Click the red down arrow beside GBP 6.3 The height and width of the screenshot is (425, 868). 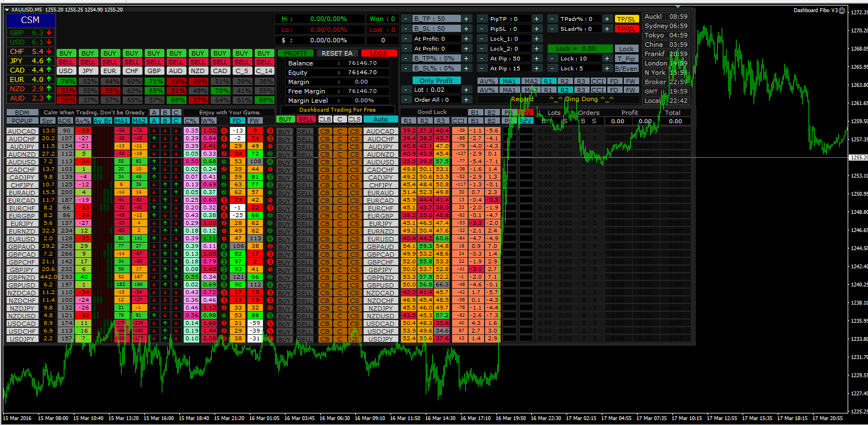pyautogui.click(x=49, y=33)
